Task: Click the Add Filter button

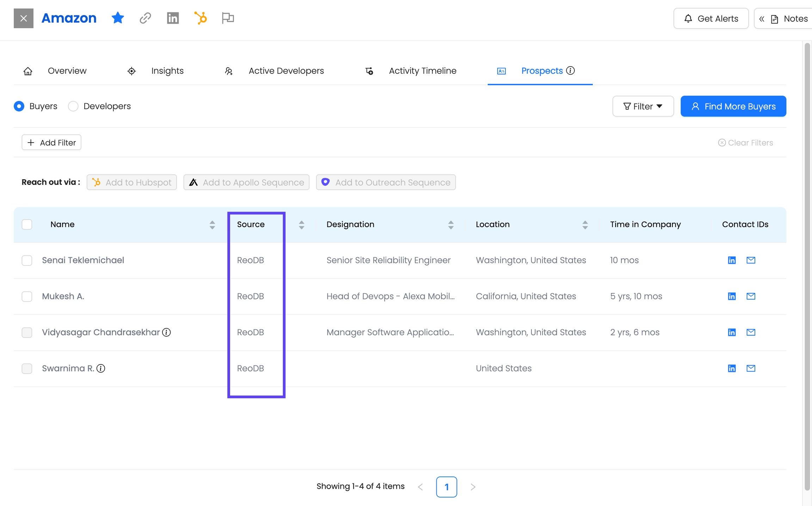Action: coord(51,142)
